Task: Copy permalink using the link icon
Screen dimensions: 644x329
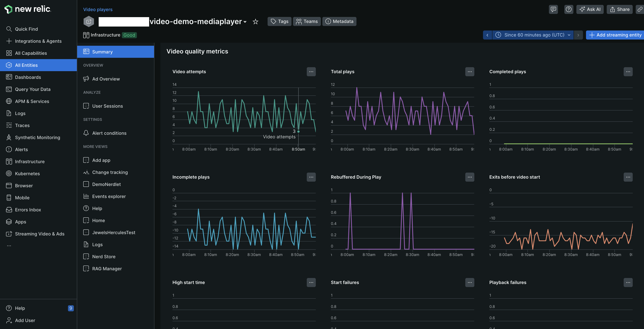Action: [639, 9]
